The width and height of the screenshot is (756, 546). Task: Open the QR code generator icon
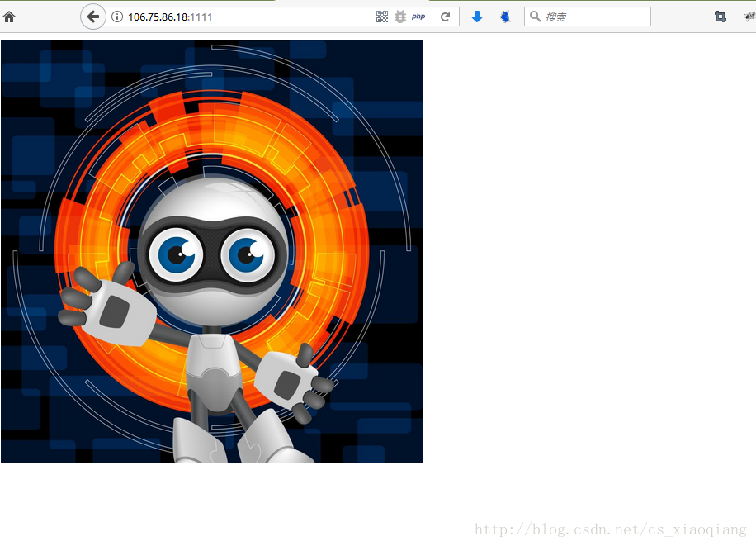pos(382,17)
